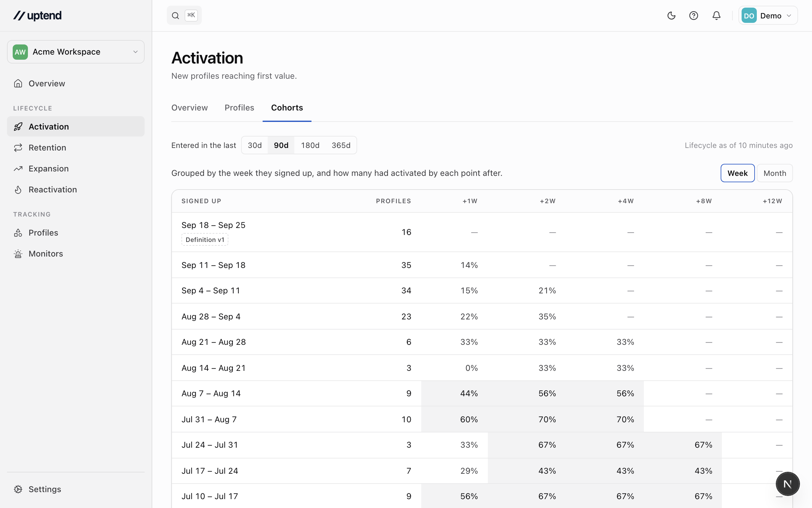Click "Lifecycle as of 10 minutes ago"
Screen dimensions: 812x508
coord(738,145)
